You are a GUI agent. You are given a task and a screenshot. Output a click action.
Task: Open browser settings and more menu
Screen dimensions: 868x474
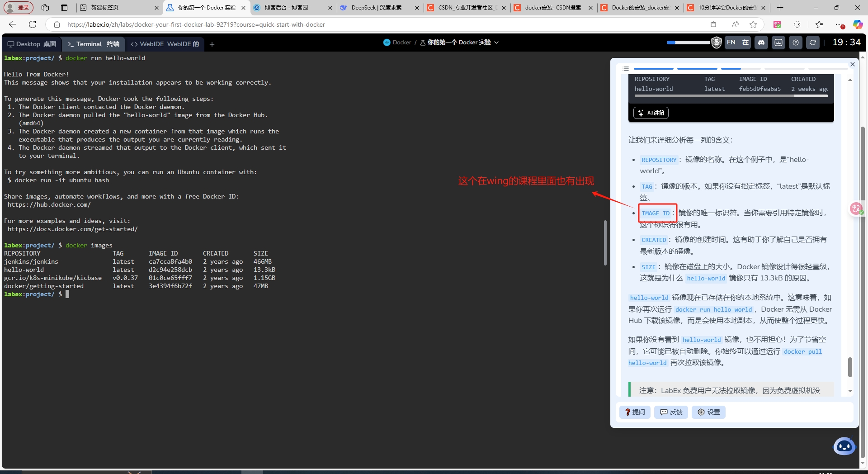tap(840, 24)
